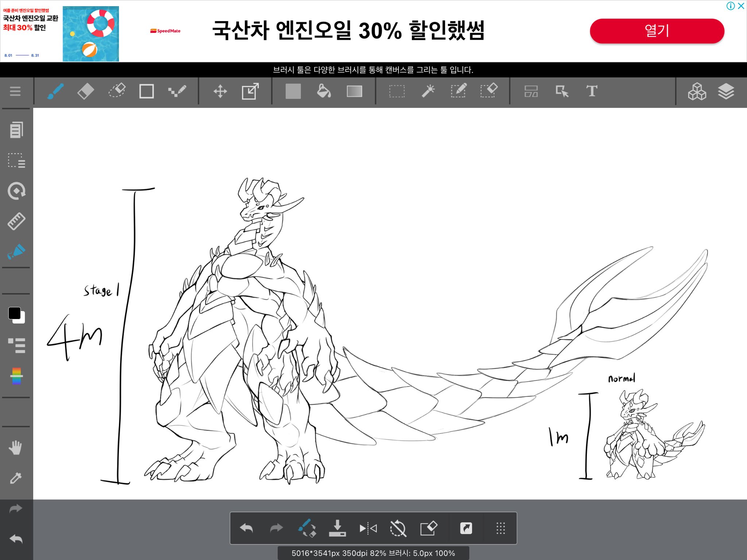
Task: Select the Eraser tool
Action: (86, 91)
